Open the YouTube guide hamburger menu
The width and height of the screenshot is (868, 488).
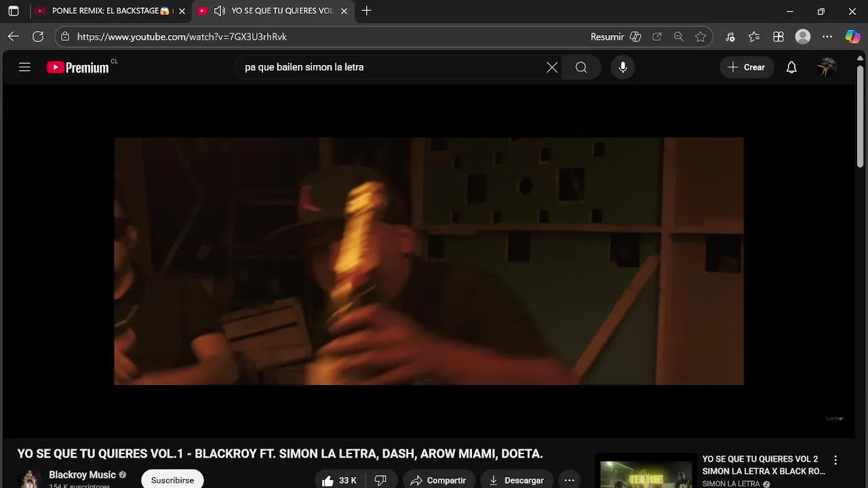(x=25, y=67)
